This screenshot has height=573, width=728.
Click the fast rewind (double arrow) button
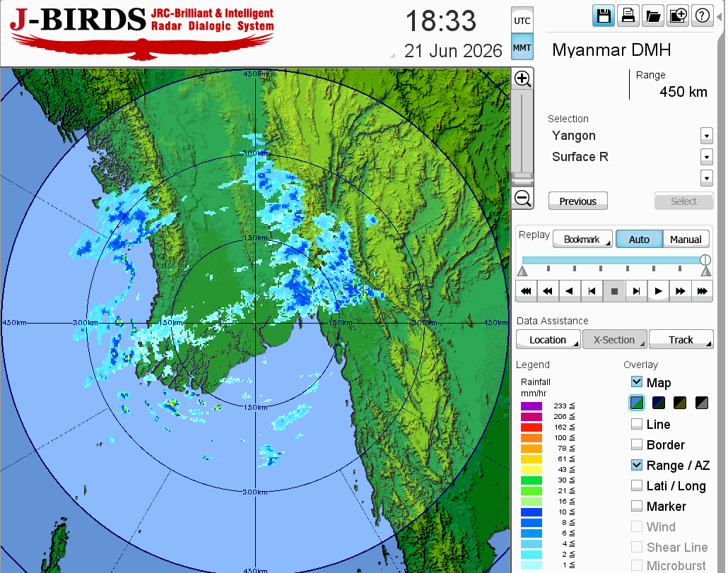pyautogui.click(x=548, y=291)
